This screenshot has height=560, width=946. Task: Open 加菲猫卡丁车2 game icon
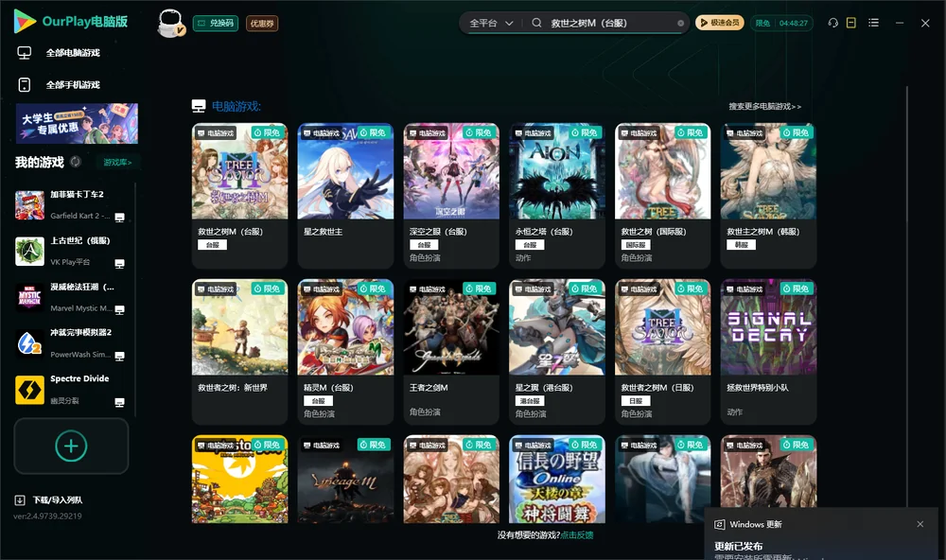point(29,205)
